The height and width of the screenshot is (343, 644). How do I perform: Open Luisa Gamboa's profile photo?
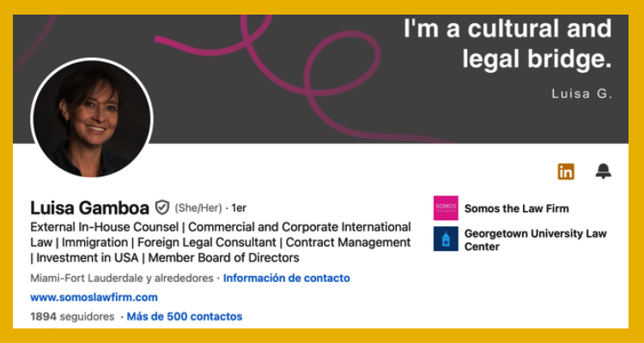91,117
